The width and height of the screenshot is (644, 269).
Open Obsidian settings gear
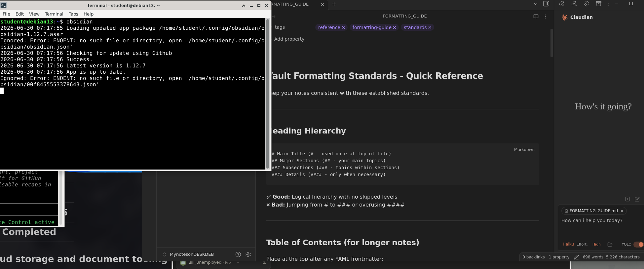(x=248, y=254)
